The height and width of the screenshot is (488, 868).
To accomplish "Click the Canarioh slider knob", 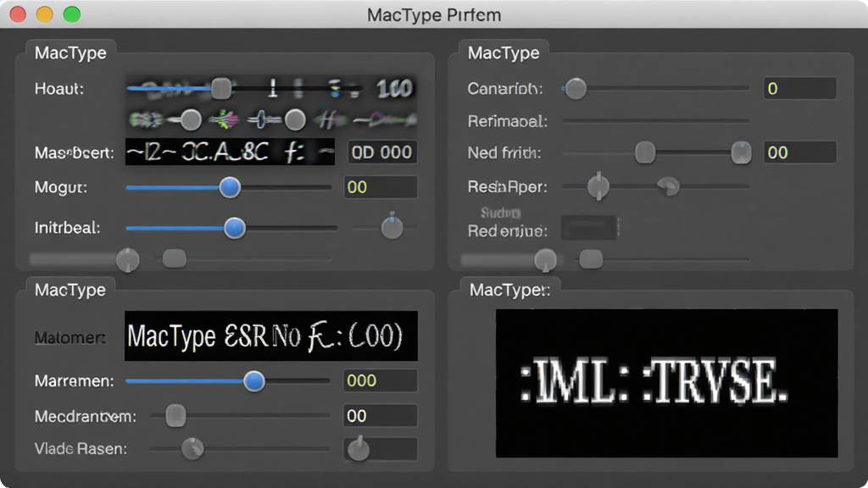I will [576, 88].
